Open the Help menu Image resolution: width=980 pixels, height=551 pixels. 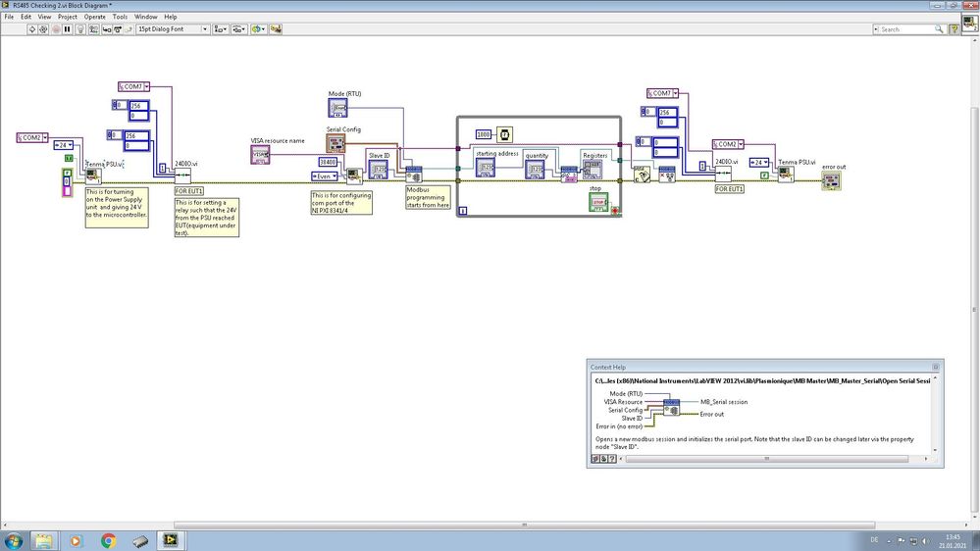171,17
